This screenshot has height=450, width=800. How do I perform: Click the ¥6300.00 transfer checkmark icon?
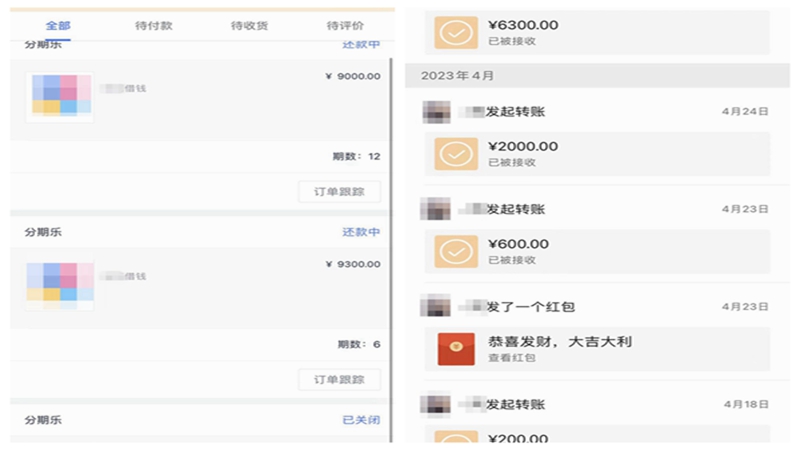456,31
